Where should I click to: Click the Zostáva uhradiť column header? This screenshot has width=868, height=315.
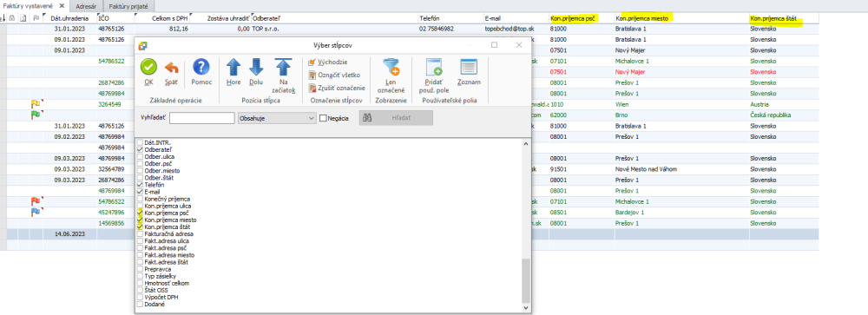click(x=221, y=18)
